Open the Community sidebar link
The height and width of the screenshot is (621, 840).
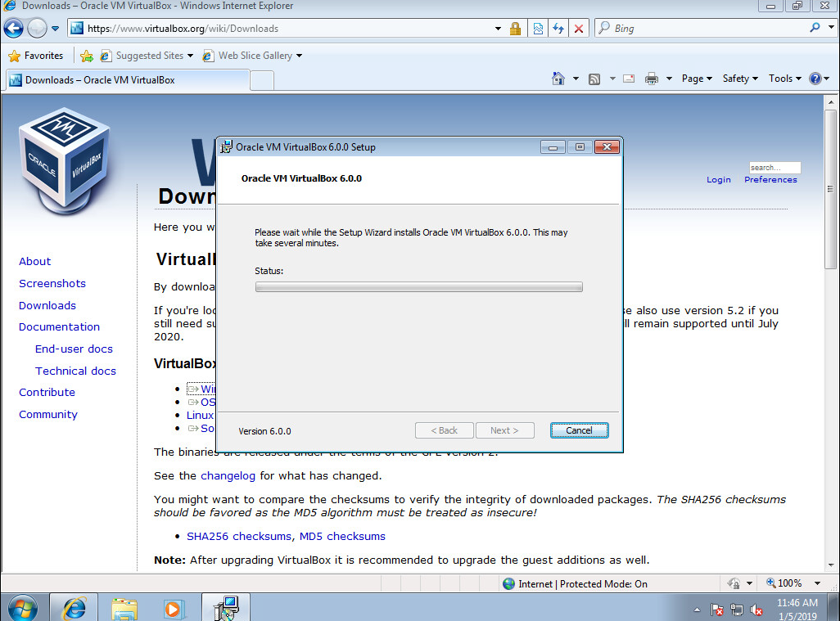pos(48,414)
